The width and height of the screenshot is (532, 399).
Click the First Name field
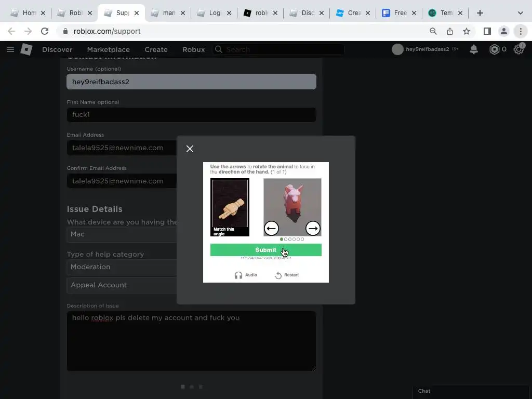pyautogui.click(x=191, y=115)
